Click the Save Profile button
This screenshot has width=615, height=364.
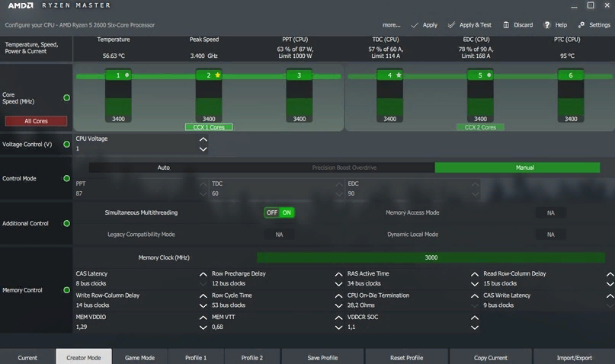click(322, 357)
